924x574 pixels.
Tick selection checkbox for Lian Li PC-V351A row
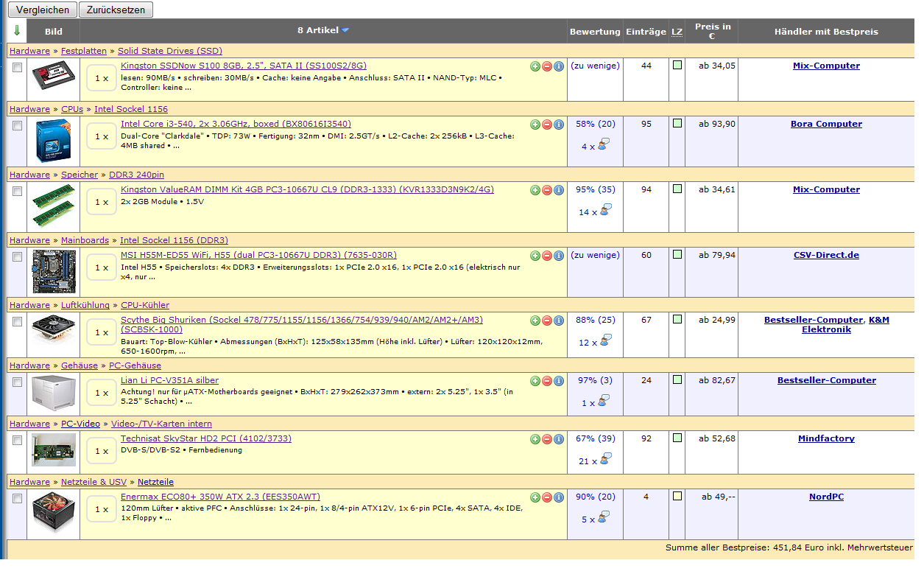click(x=18, y=382)
